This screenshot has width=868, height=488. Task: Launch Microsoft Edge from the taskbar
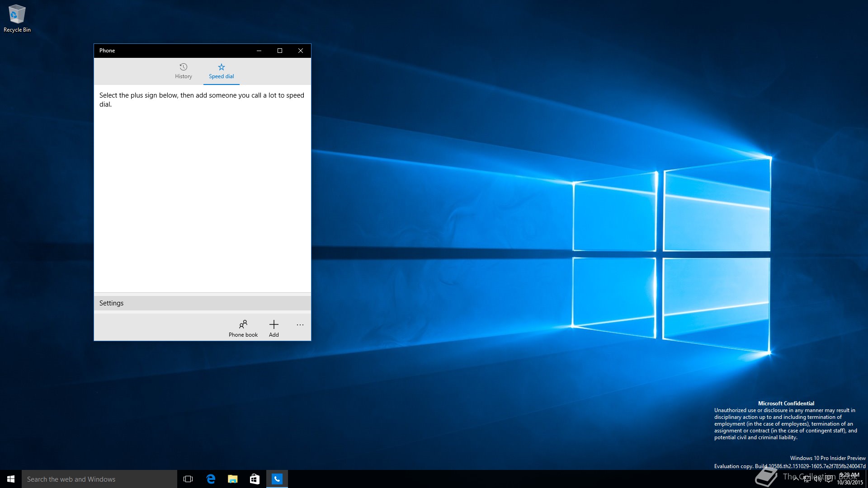coord(211,479)
